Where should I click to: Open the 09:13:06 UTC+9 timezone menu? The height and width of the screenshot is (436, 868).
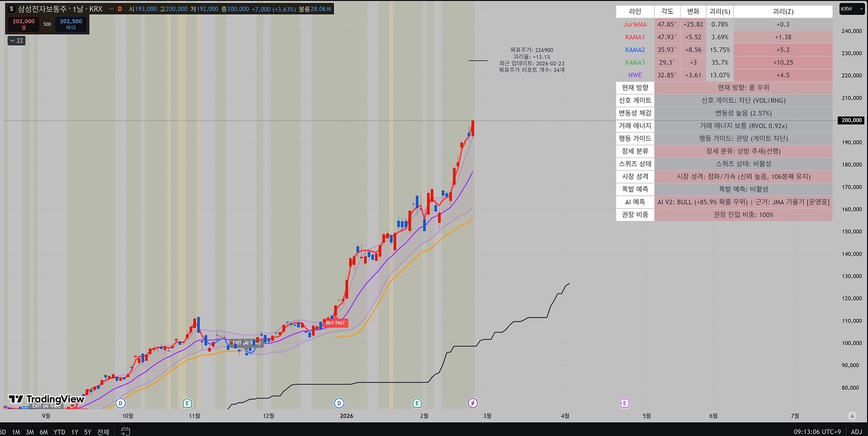click(x=817, y=432)
